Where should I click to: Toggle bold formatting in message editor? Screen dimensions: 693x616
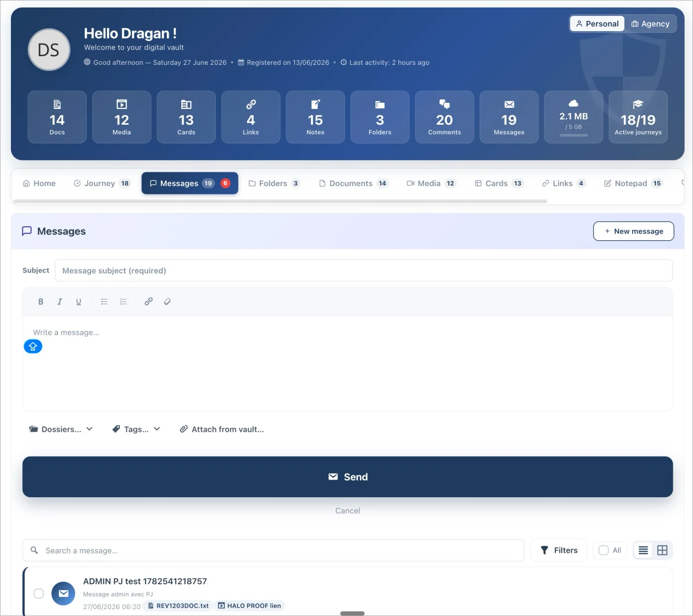41,301
